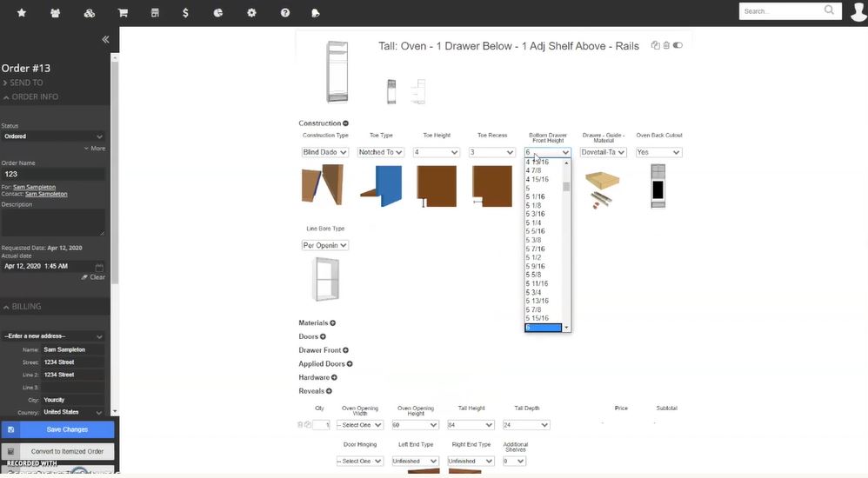Expand the Drawer Front section
The width and height of the screenshot is (868, 478).
click(x=345, y=350)
